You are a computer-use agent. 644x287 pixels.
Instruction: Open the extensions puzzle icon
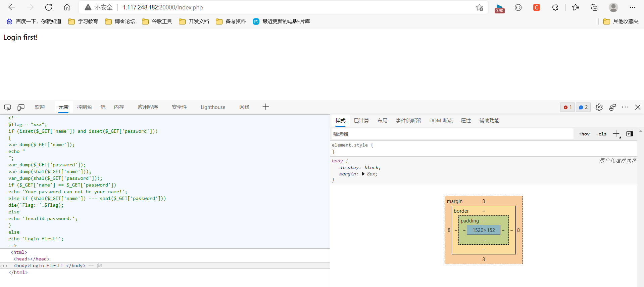coord(555,7)
